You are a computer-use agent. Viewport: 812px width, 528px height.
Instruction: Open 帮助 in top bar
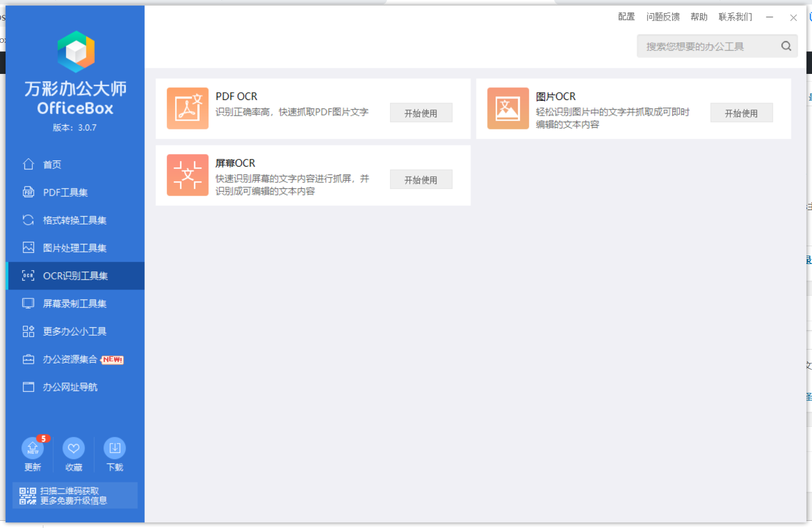point(699,17)
